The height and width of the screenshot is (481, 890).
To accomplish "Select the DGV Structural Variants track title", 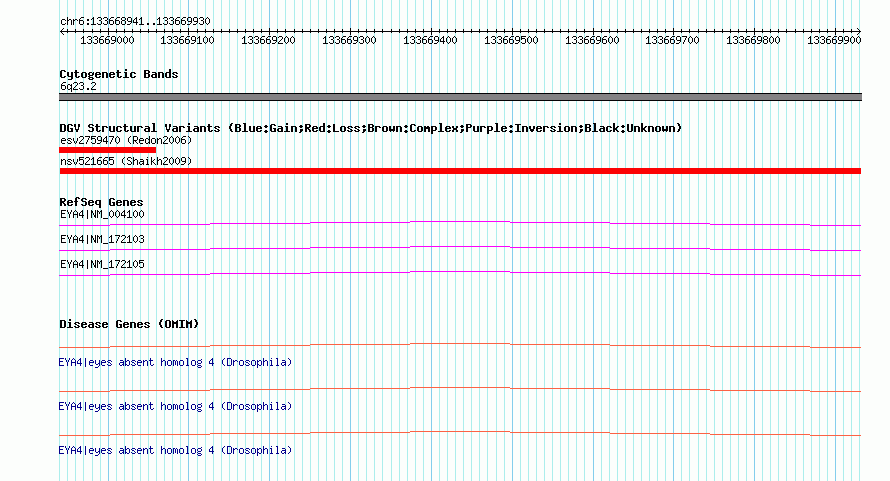I will pyautogui.click(x=371, y=128).
